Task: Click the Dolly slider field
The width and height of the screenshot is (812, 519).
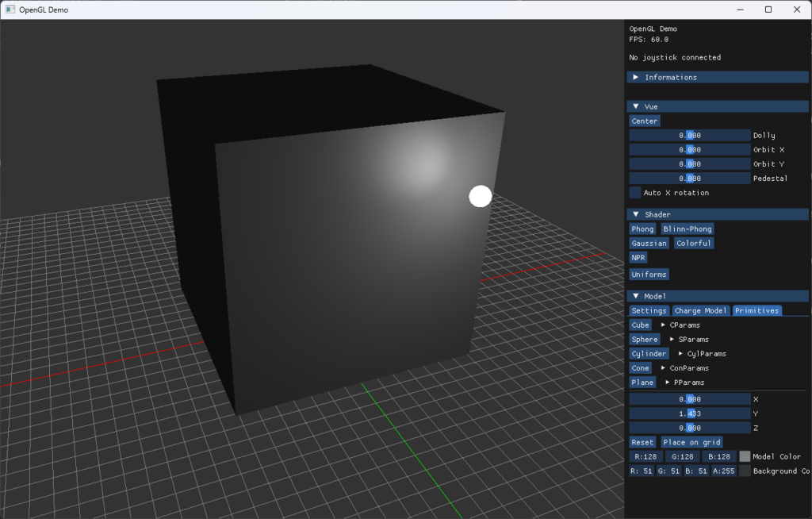Action: coord(690,136)
